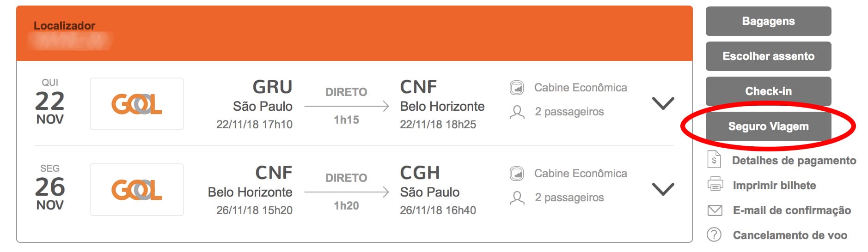Click the envelope icon for E-mail de confirmação

715,210
